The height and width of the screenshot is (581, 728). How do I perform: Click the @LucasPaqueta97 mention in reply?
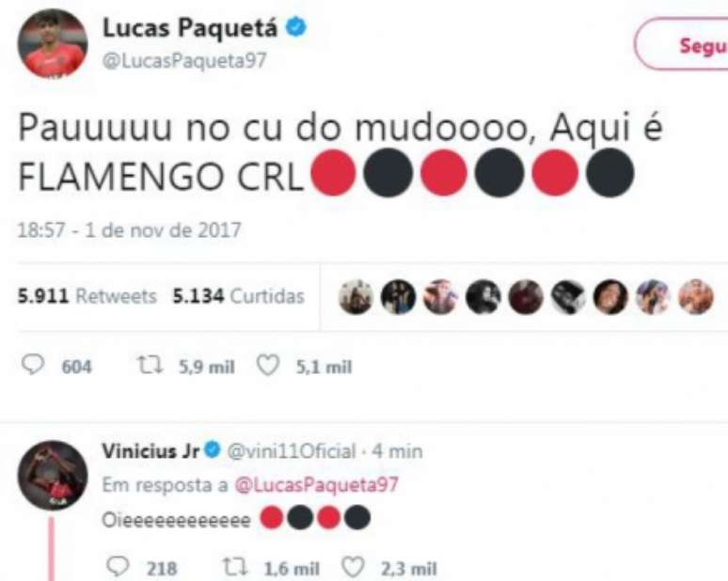pos(317,485)
